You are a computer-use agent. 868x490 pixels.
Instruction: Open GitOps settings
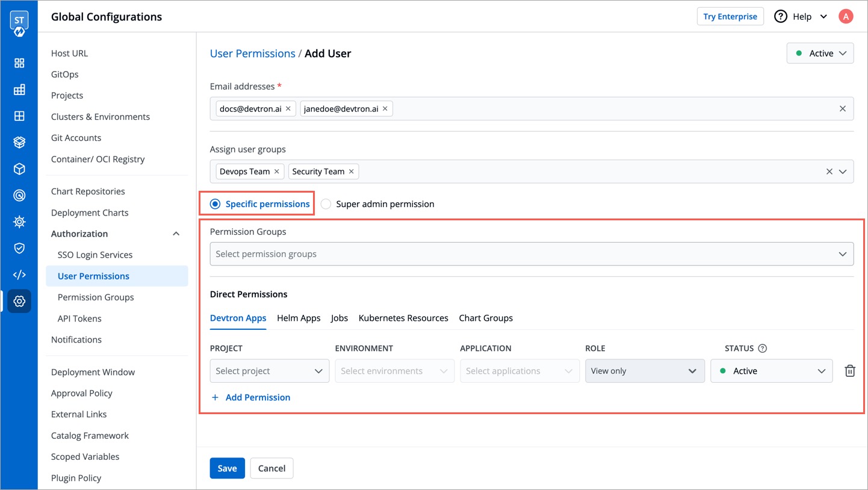[x=64, y=74]
